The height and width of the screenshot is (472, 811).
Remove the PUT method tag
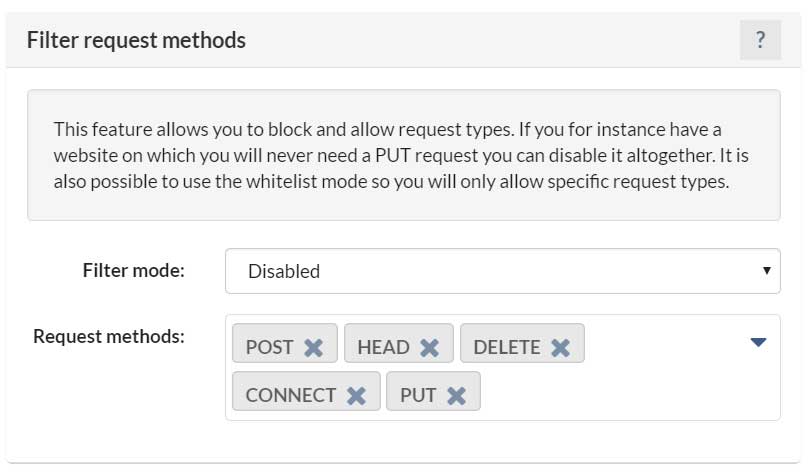(x=456, y=396)
